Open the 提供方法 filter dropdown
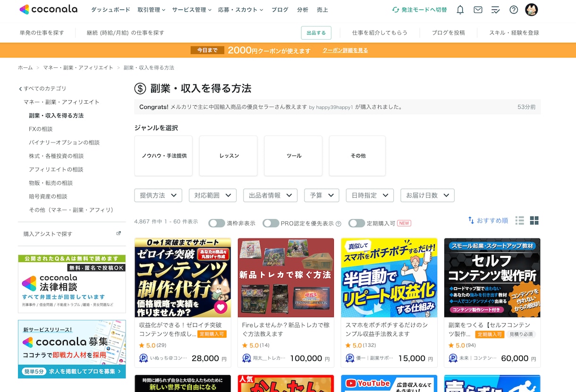The width and height of the screenshot is (576, 392). coord(158,195)
